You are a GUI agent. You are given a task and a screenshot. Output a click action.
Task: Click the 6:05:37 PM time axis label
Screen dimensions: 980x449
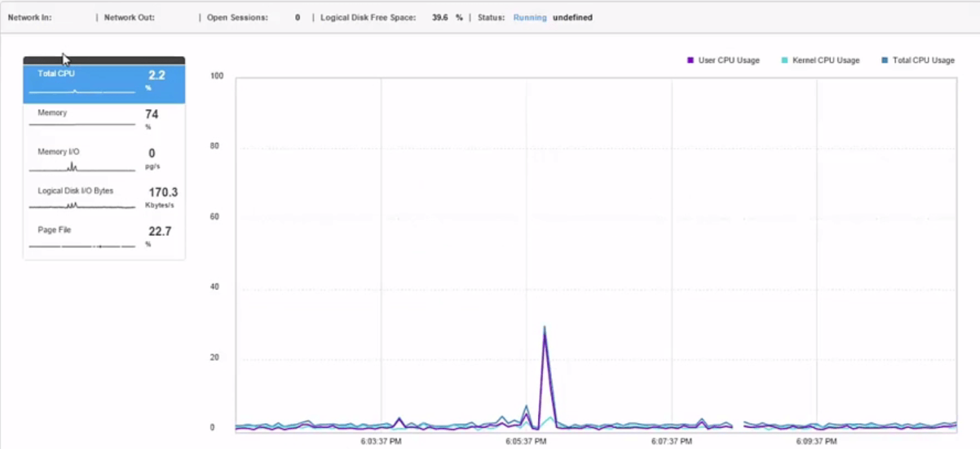tap(526, 441)
